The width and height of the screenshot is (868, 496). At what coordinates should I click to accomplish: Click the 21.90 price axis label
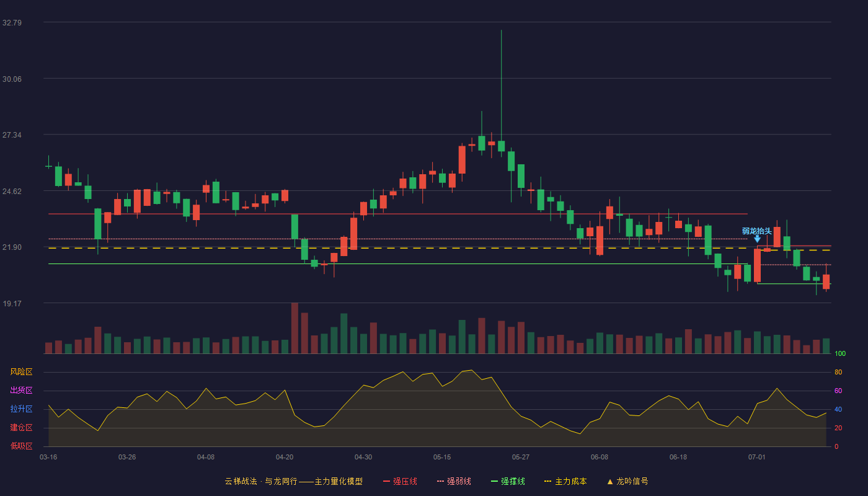[x=12, y=247]
